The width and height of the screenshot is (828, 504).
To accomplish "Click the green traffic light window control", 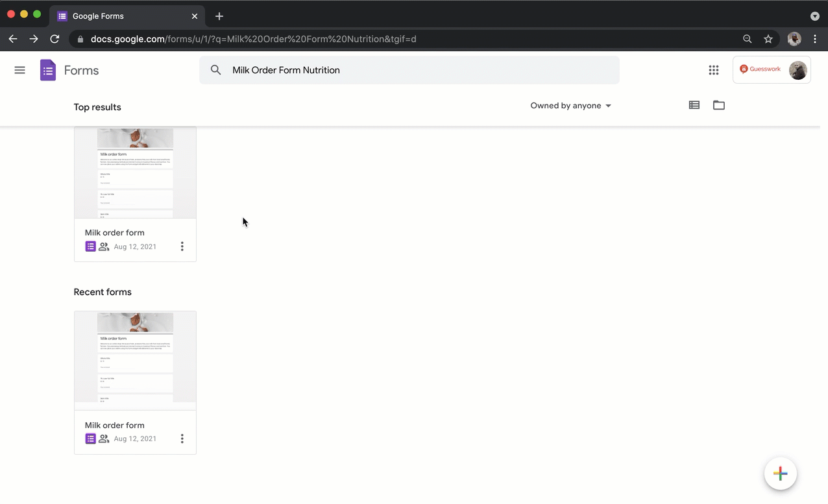I will tap(37, 14).
